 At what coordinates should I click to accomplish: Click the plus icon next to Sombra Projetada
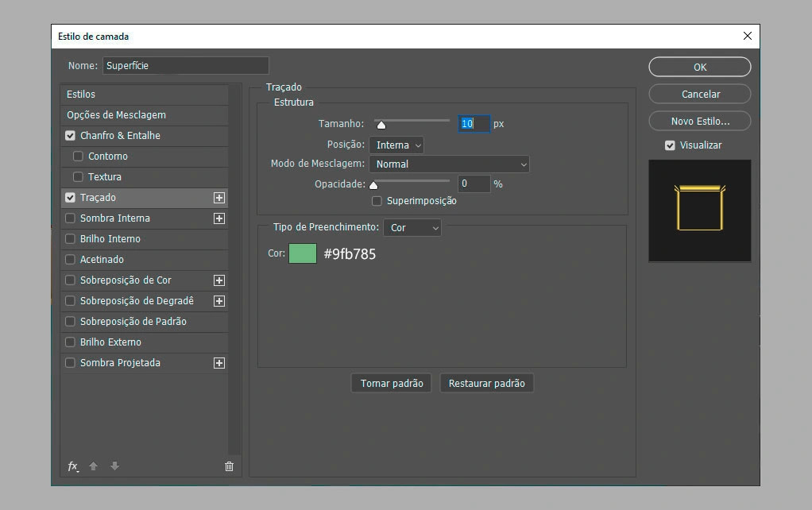219,363
